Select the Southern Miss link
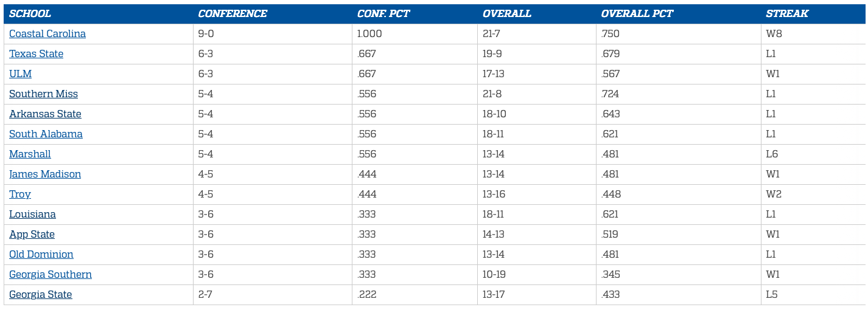This screenshot has width=868, height=310. [x=44, y=94]
